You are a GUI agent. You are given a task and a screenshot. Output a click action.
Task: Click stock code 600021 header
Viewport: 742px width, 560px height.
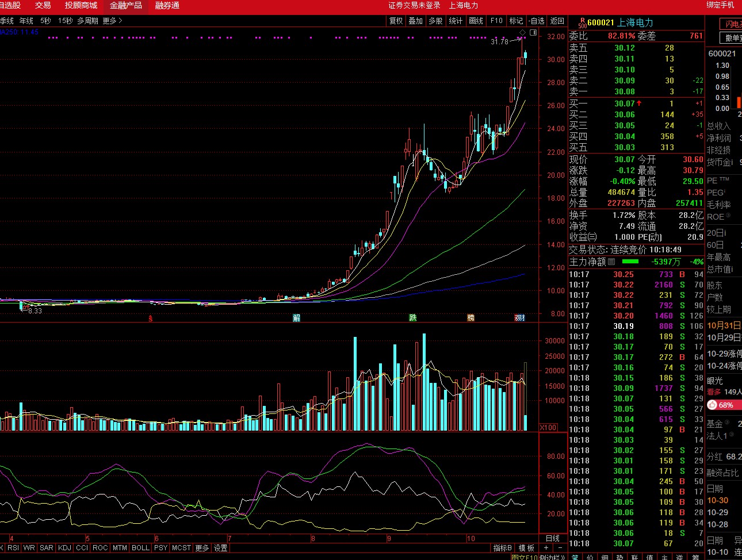601,22
